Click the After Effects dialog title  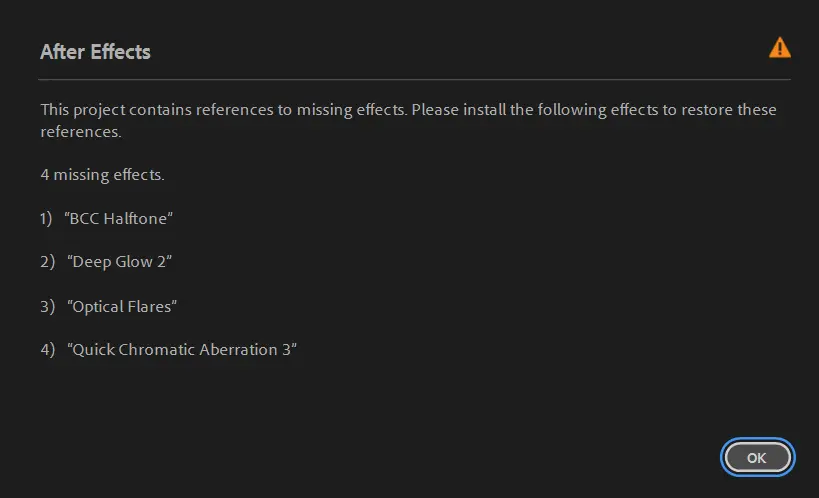(x=95, y=52)
